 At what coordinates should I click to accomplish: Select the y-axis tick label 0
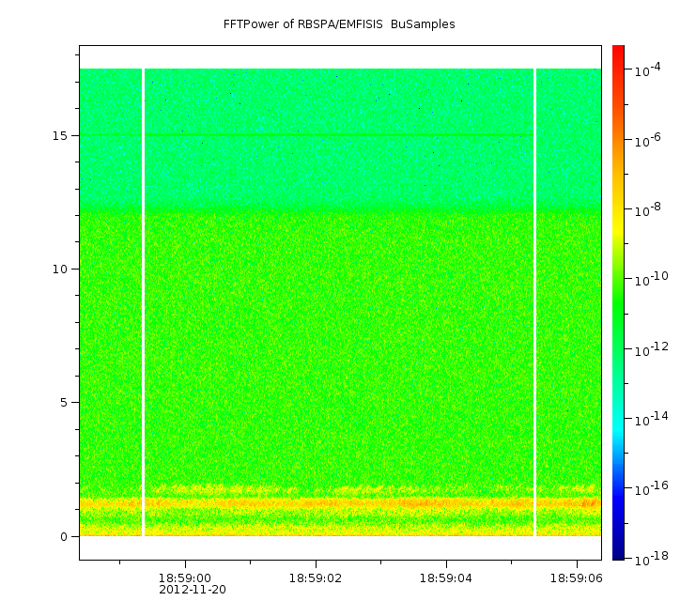click(64, 537)
